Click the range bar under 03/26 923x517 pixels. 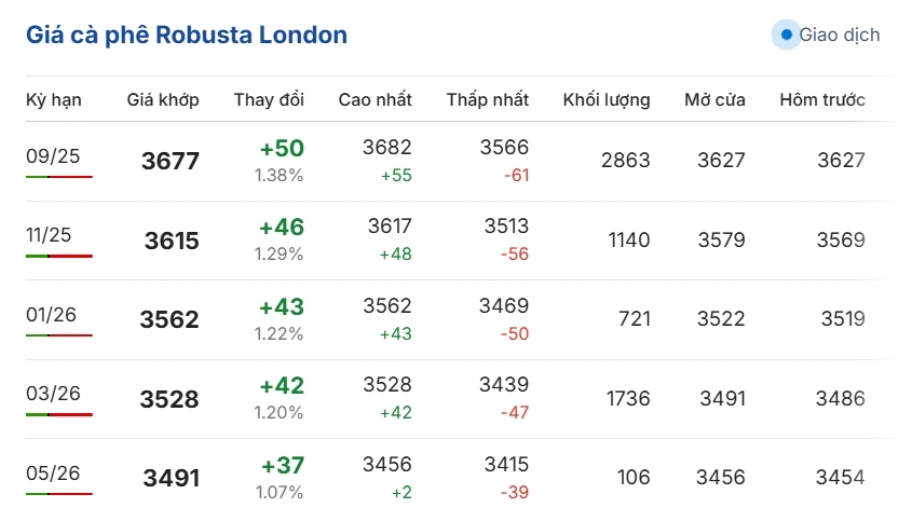[x=59, y=415]
